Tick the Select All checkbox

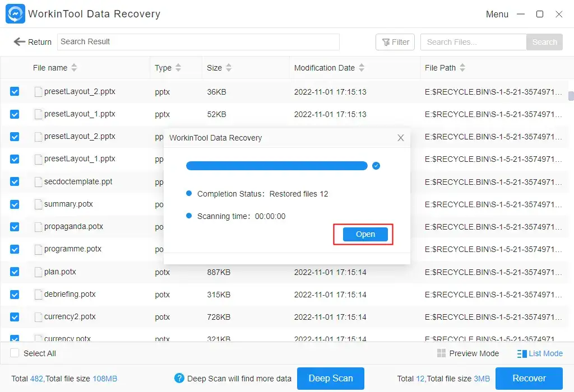pos(15,353)
